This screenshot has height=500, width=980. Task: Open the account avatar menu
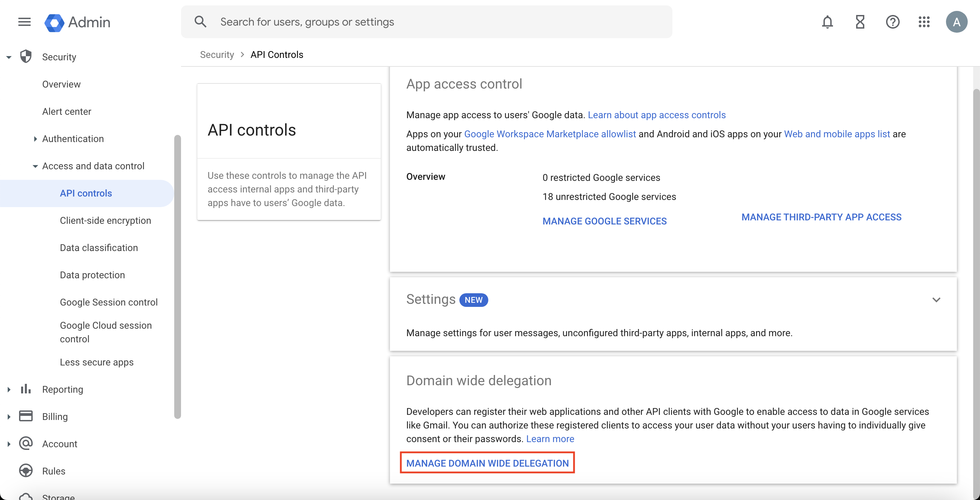pos(957,22)
